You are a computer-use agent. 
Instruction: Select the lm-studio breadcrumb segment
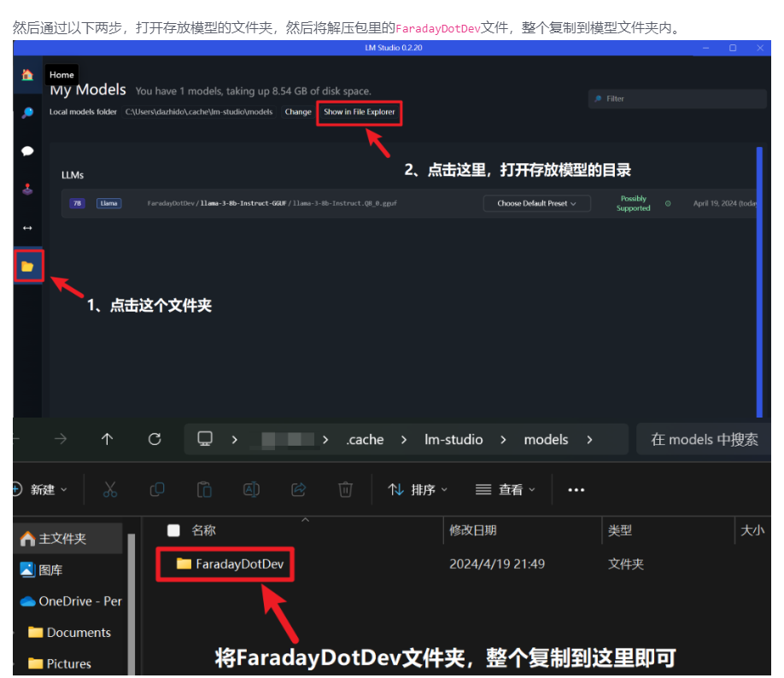coord(453,440)
